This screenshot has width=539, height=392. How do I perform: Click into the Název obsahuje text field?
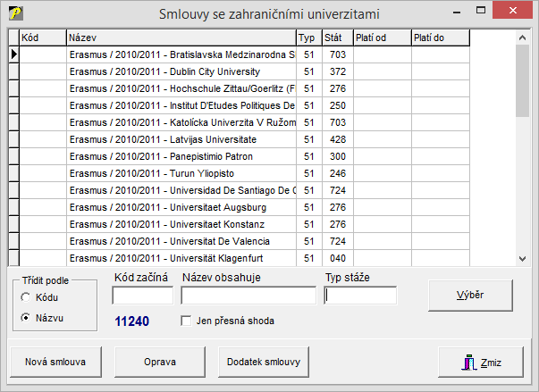(x=248, y=296)
